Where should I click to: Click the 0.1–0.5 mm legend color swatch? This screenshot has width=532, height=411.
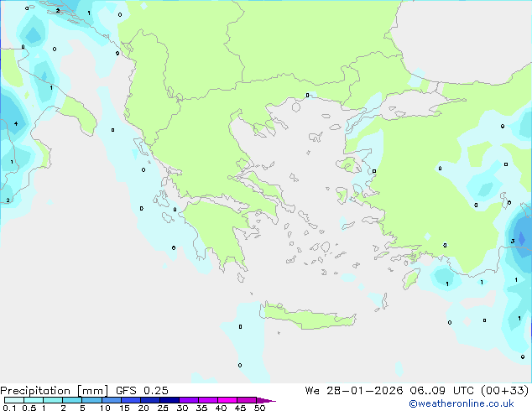14,400
